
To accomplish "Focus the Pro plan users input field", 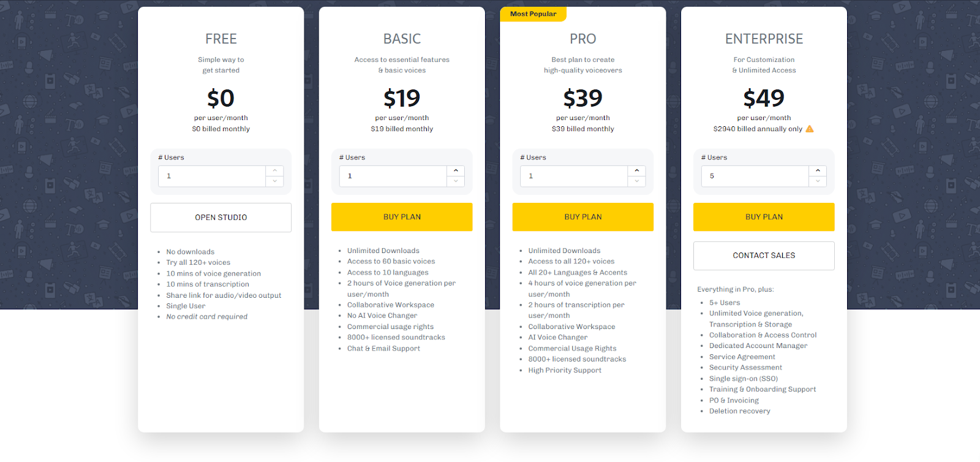I will pos(574,176).
